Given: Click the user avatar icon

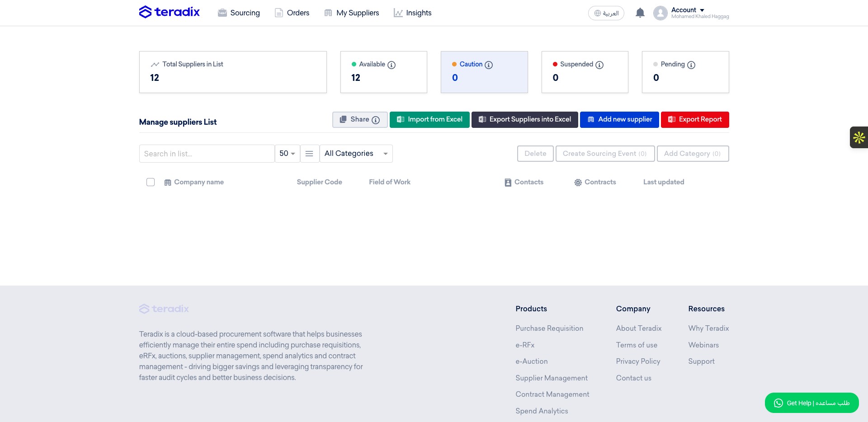Looking at the screenshot, I should pos(660,13).
